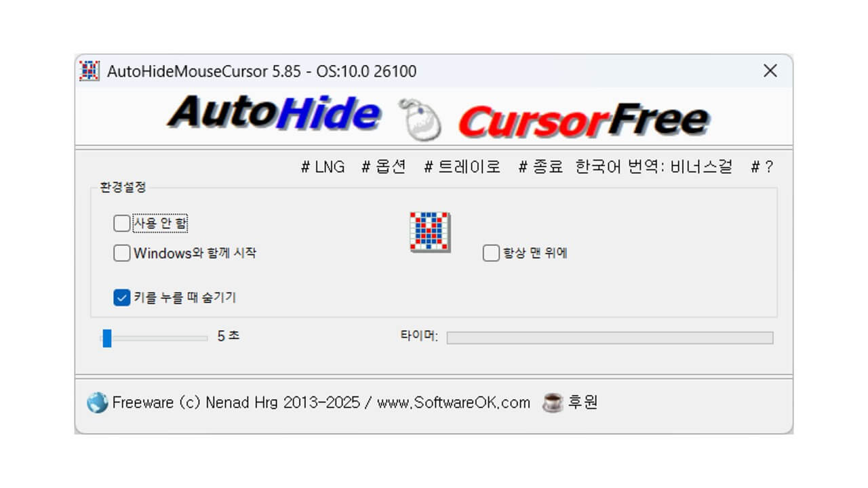Click the CursorFree banner logo text
This screenshot has height=488, width=868.
[583, 120]
